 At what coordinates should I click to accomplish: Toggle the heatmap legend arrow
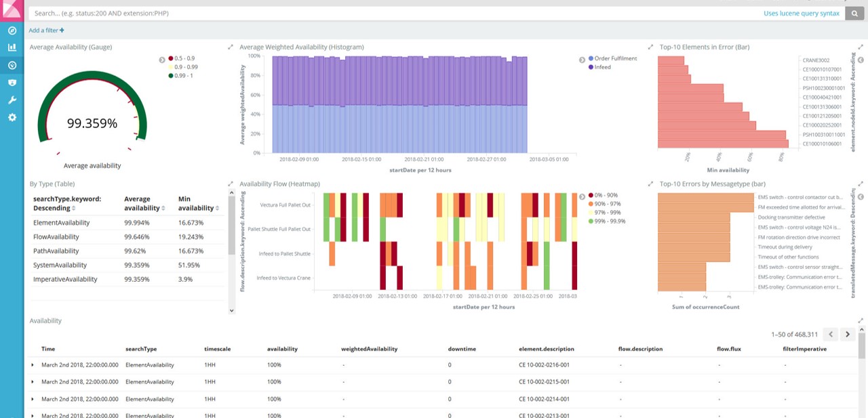click(582, 196)
